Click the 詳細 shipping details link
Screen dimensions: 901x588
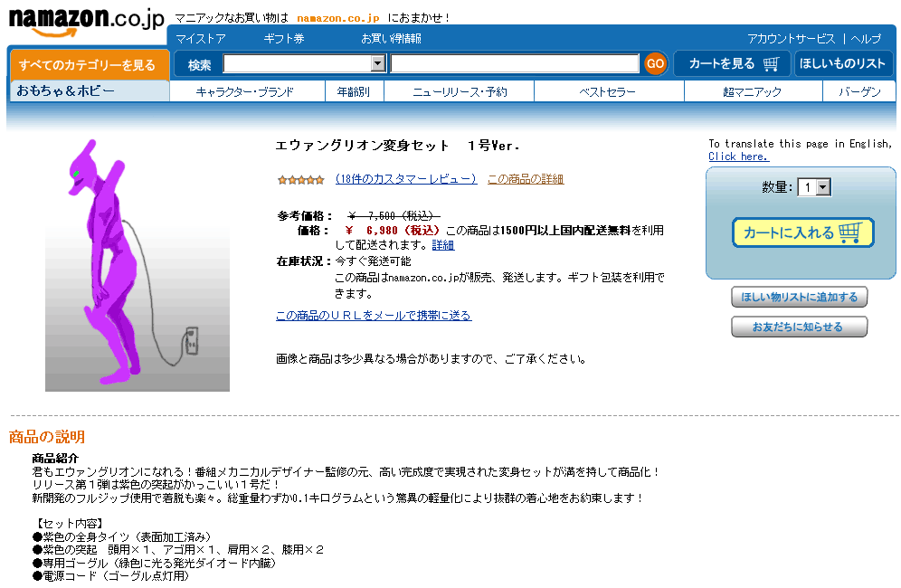tap(443, 245)
